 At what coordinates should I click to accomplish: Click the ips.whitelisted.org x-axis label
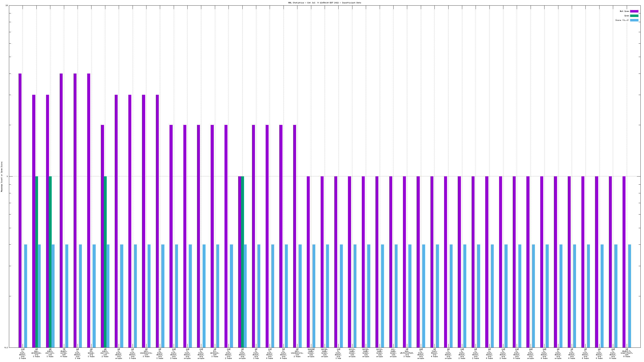point(407,354)
